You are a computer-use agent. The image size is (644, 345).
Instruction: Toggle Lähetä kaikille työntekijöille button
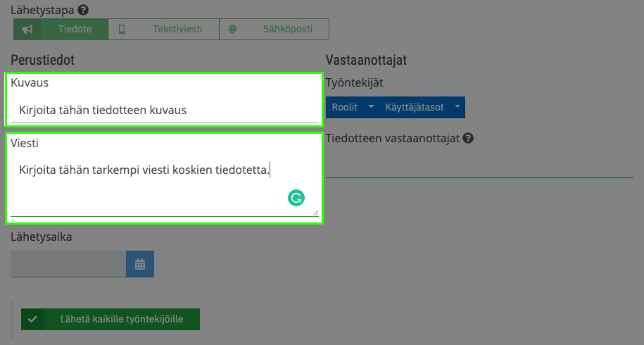[111, 319]
